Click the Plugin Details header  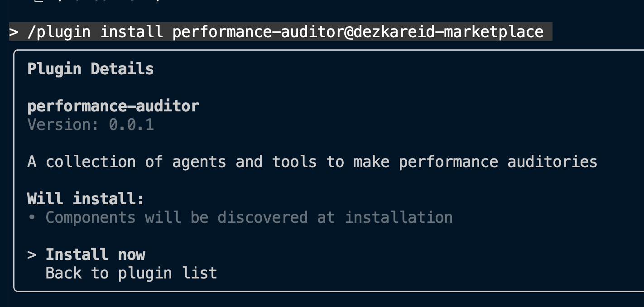pyautogui.click(x=90, y=68)
